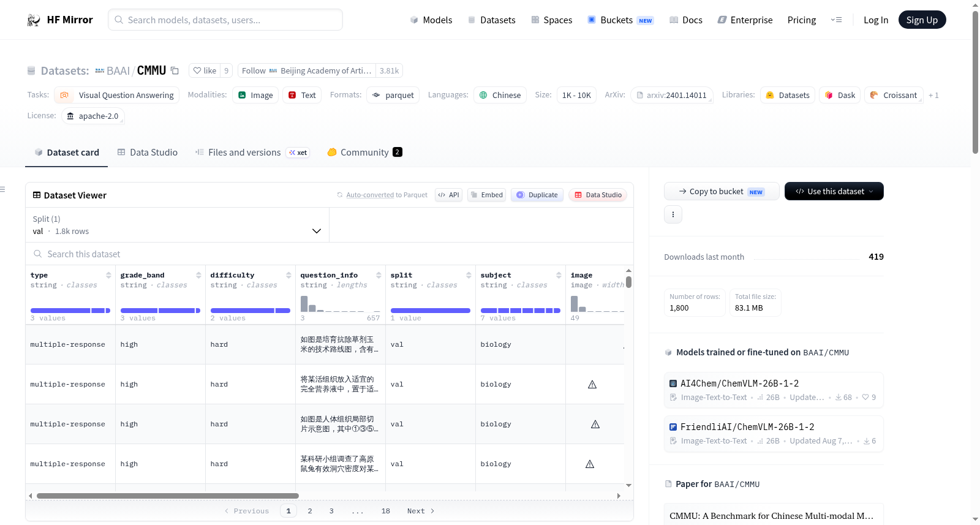Go to Next page of results

click(x=421, y=511)
